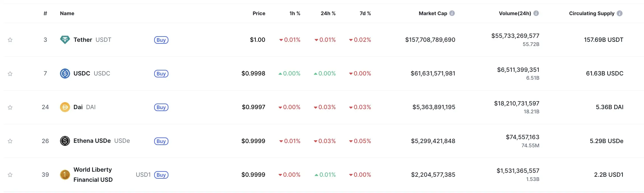The width and height of the screenshot is (644, 193).
Task: Open the Ethena USDe name link
Action: tap(92, 141)
